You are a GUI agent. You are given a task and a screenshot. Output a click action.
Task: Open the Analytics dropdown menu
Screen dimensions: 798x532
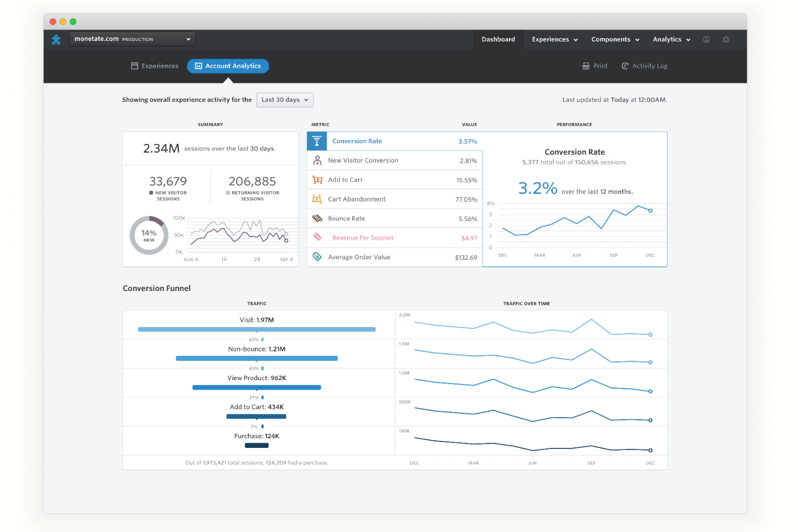tap(671, 39)
